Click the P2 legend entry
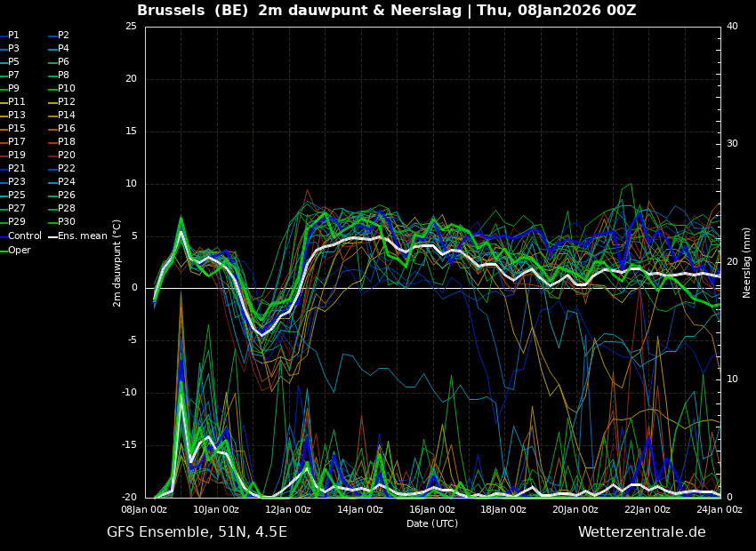 coord(59,36)
